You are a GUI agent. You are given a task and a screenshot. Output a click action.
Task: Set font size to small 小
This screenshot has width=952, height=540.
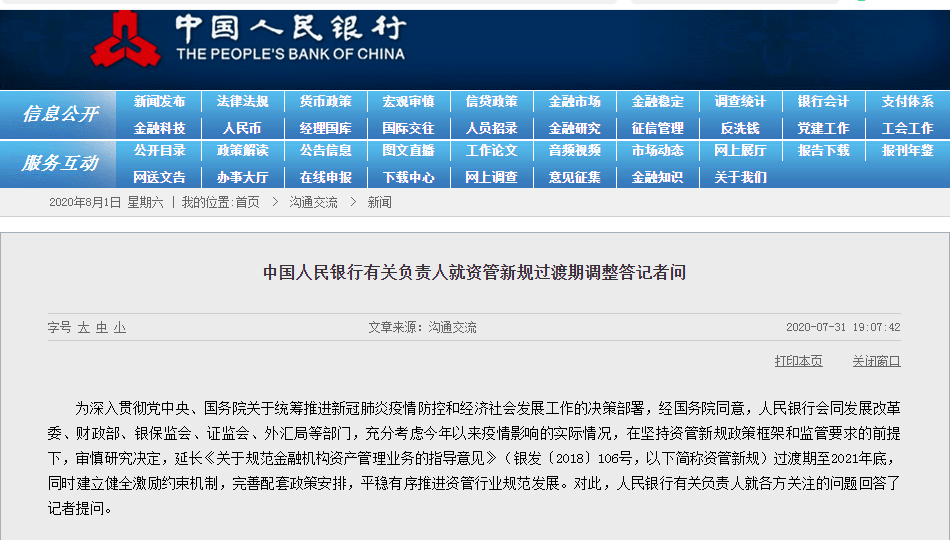click(120, 327)
